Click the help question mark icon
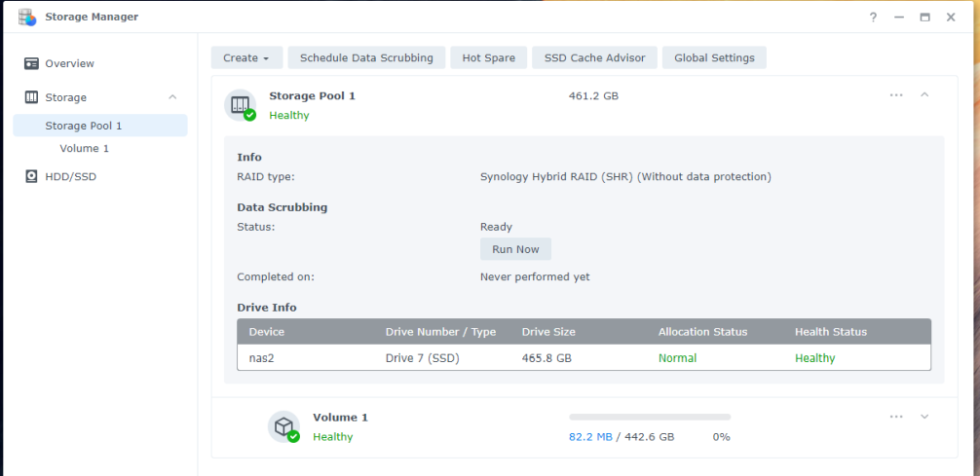The image size is (980, 476). 873,18
